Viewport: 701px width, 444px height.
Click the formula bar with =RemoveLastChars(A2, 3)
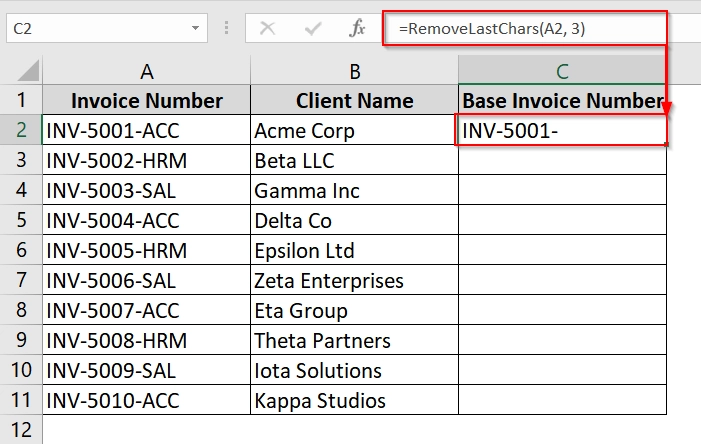point(542,29)
